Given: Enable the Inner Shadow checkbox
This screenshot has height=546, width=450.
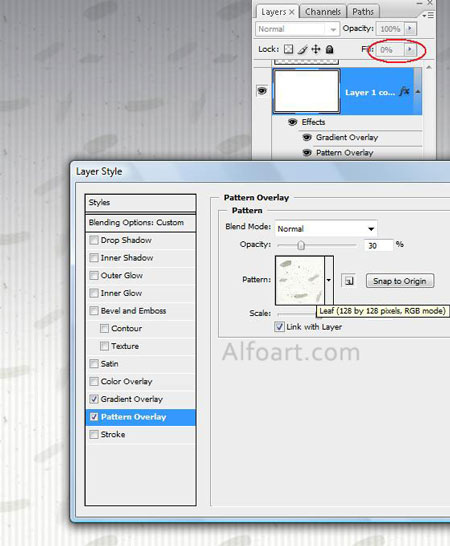Looking at the screenshot, I should (94, 258).
